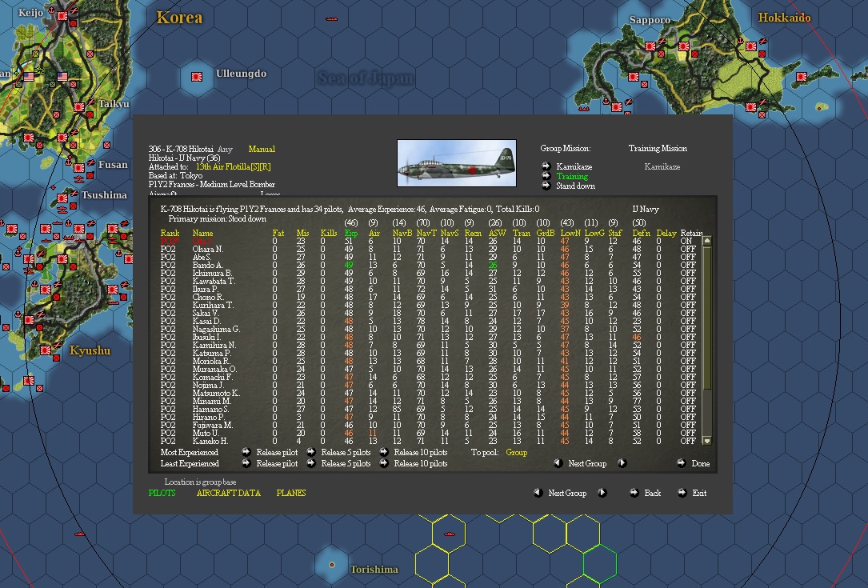Sort pilots by LowN column header
This screenshot has width=868, height=588.
pos(570,233)
